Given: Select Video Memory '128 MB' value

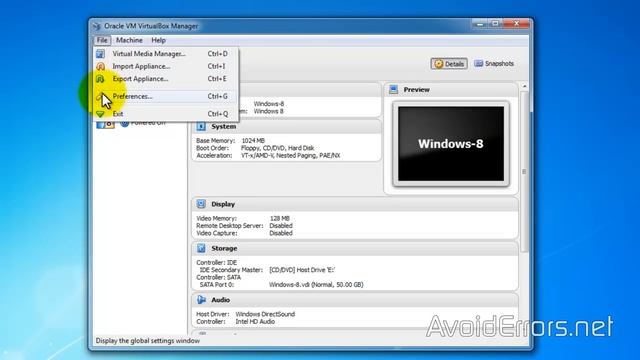Looking at the screenshot, I should coord(280,218).
